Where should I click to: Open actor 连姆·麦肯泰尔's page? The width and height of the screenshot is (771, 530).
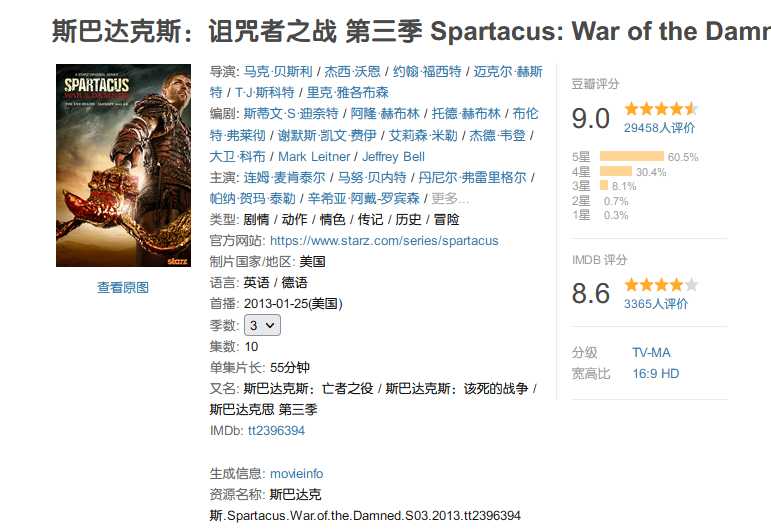coord(284,177)
